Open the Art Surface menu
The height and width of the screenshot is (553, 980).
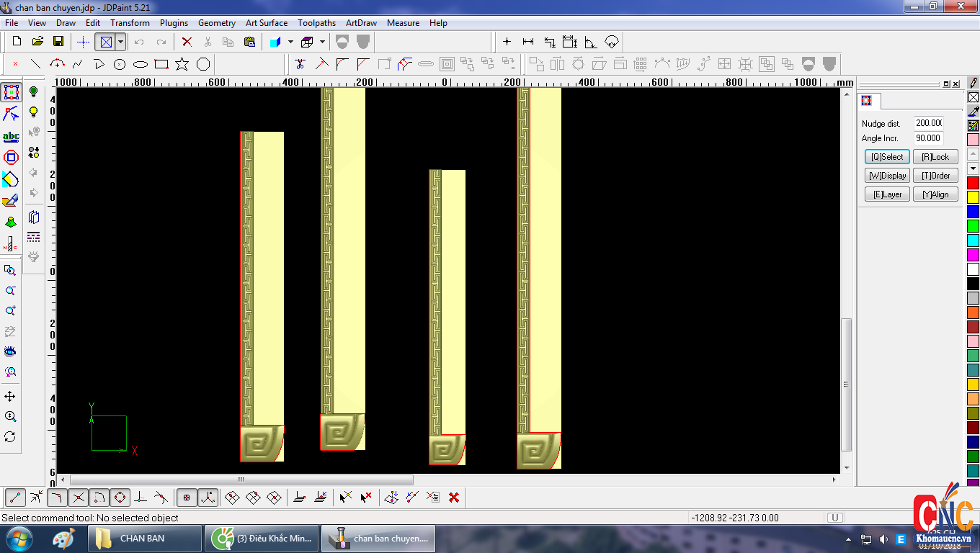pos(266,23)
